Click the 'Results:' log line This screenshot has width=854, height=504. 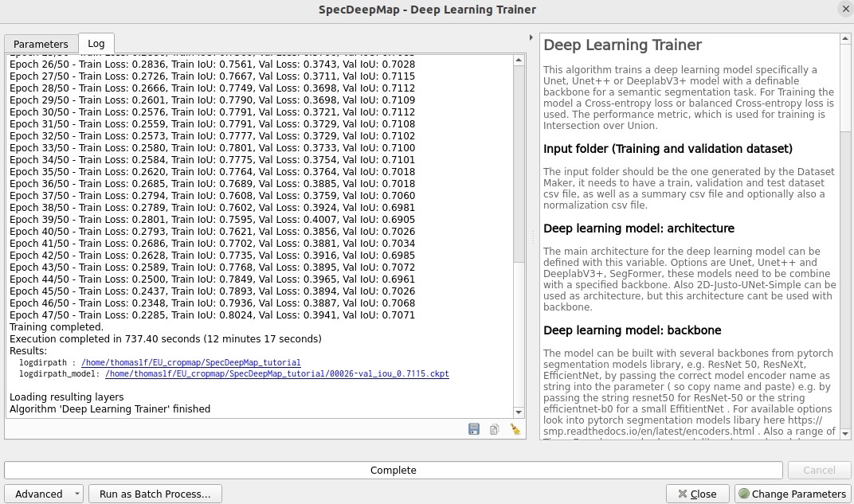click(29, 351)
